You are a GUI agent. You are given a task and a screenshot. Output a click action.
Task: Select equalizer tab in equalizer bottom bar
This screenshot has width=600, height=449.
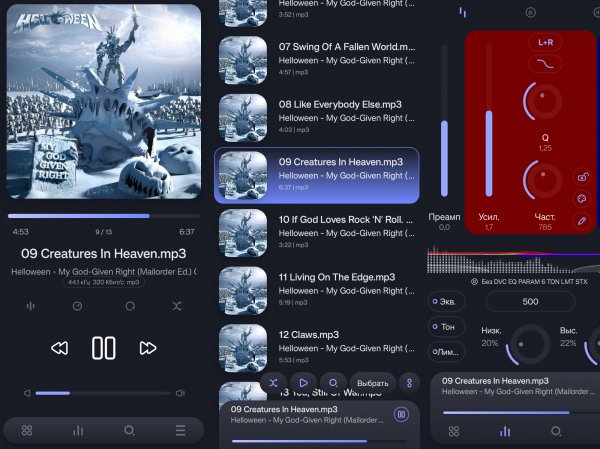tap(505, 431)
